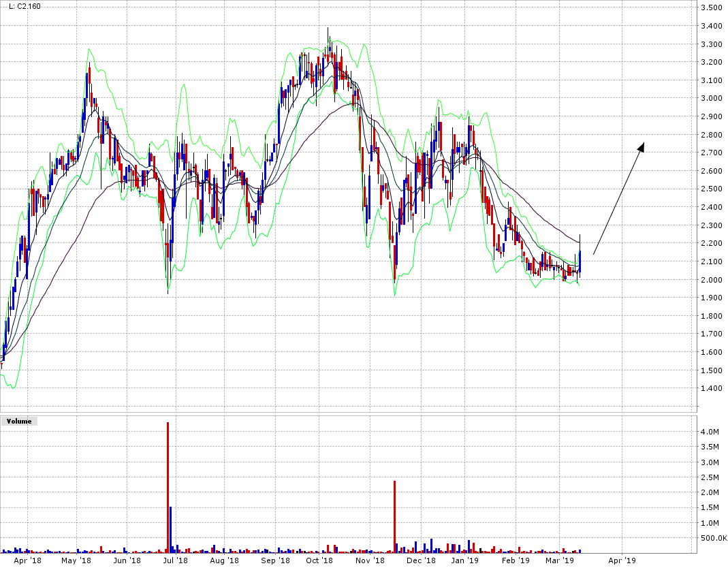Click the Oct '18 date label
The height and width of the screenshot is (570, 728).
[319, 560]
